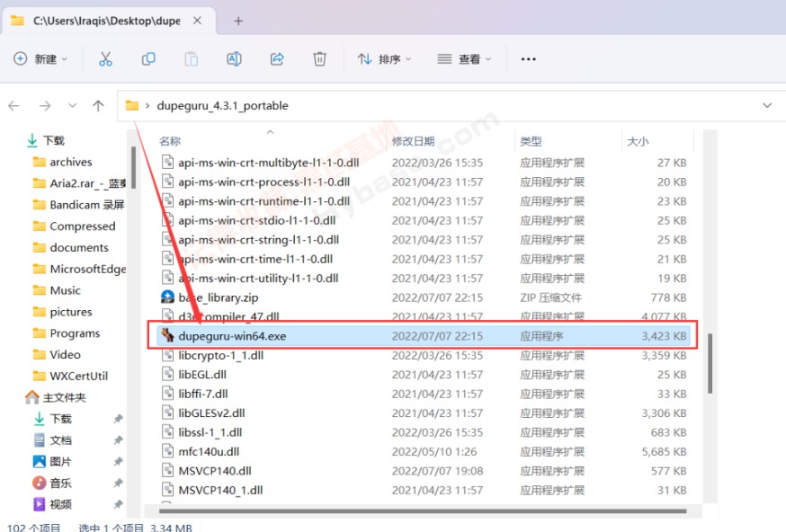Open recent locations chevron dropdown
786x532 pixels.
73,106
